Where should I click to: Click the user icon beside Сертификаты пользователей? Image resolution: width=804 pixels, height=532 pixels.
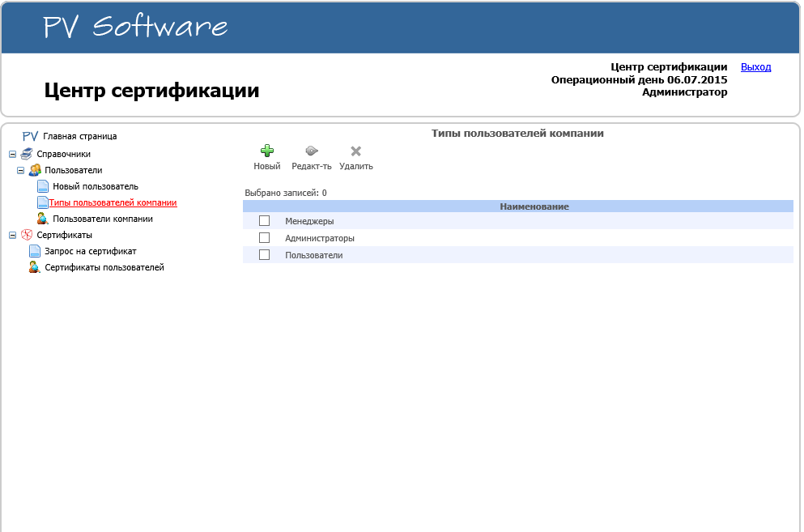pos(35,267)
